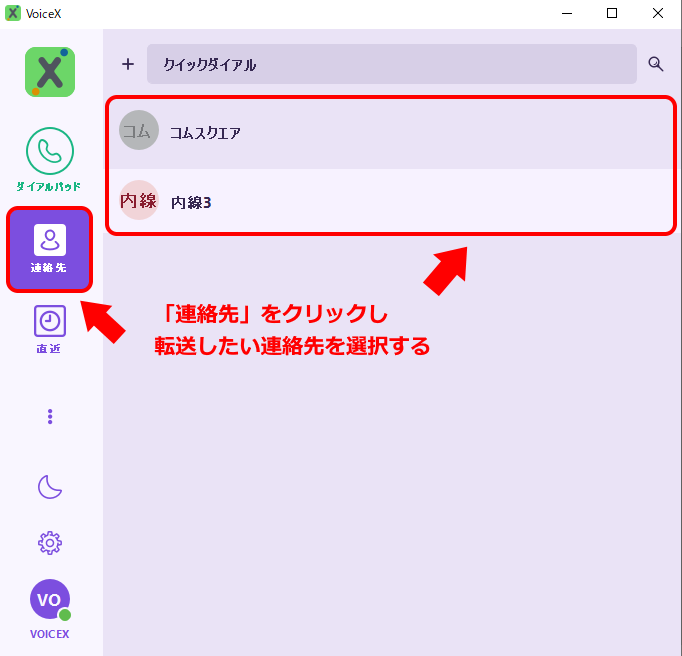Image resolution: width=682 pixels, height=656 pixels.
Task: Minimize the VoiceX window
Action: [x=566, y=13]
